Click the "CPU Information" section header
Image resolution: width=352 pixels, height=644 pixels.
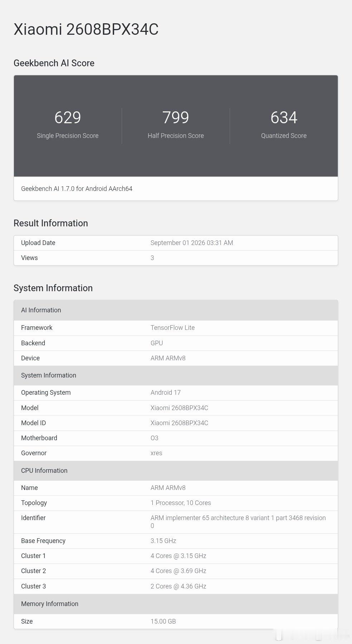176,471
